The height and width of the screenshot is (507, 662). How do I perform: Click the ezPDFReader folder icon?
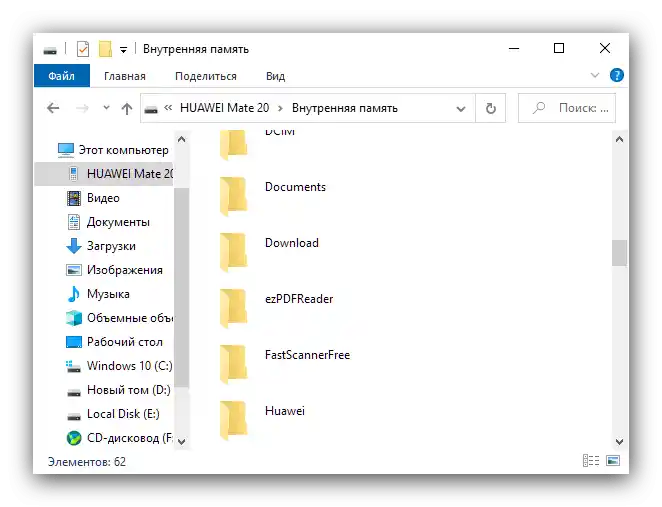coord(233,309)
